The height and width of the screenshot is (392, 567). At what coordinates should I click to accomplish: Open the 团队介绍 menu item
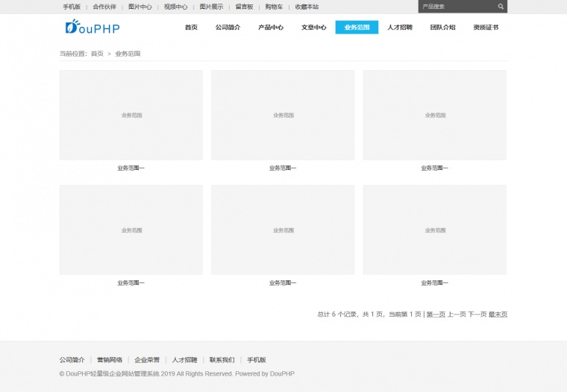443,28
